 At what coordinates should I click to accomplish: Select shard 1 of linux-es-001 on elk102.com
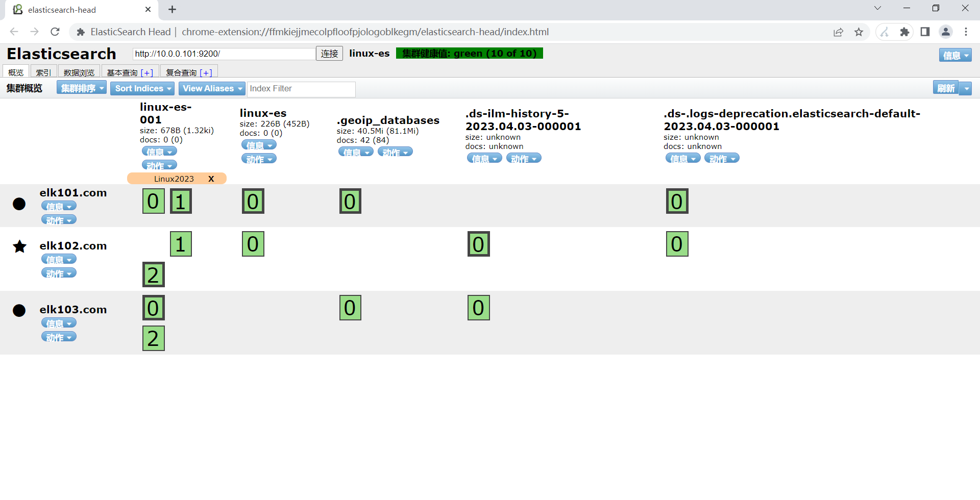[181, 244]
